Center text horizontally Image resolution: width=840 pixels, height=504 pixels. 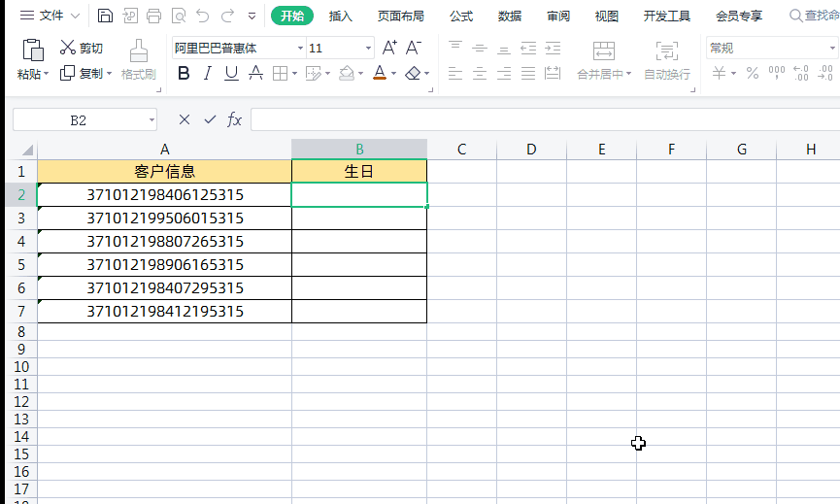click(480, 73)
